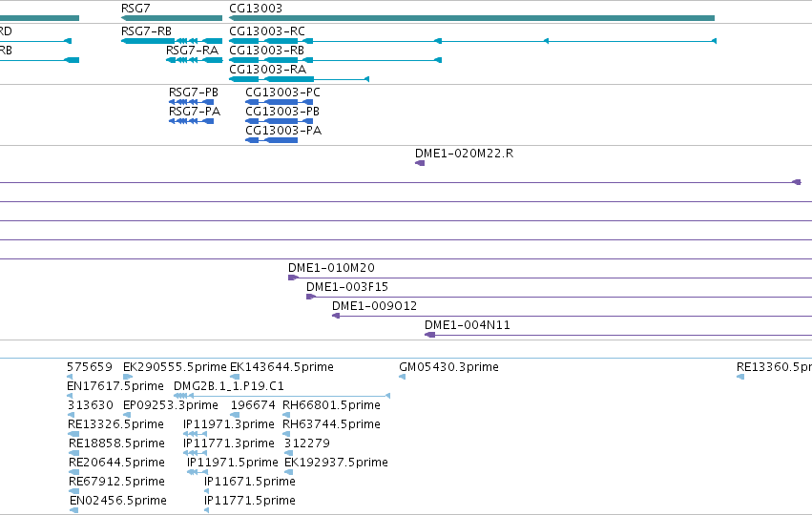The height and width of the screenshot is (515, 812).
Task: Click the IP11771.3prime EST label
Action: [x=229, y=443]
